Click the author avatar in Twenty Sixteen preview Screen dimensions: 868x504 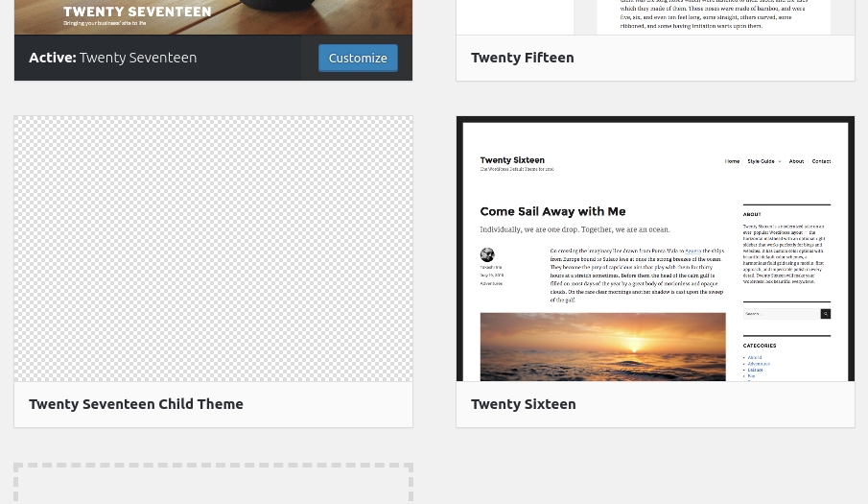pos(487,254)
